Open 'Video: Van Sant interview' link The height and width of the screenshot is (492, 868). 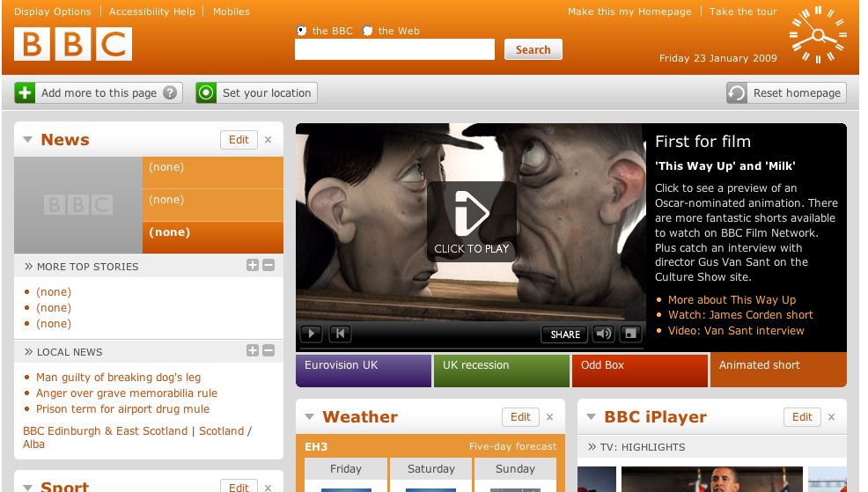pyautogui.click(x=736, y=331)
